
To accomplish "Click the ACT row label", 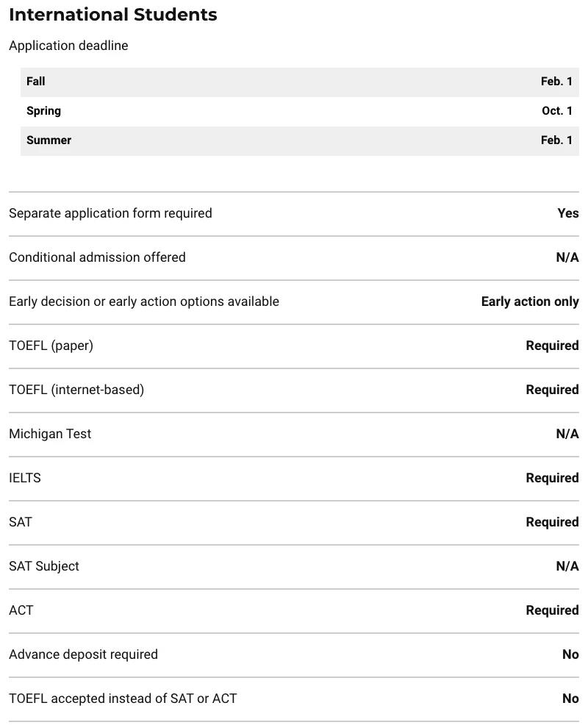I will coord(21,610).
